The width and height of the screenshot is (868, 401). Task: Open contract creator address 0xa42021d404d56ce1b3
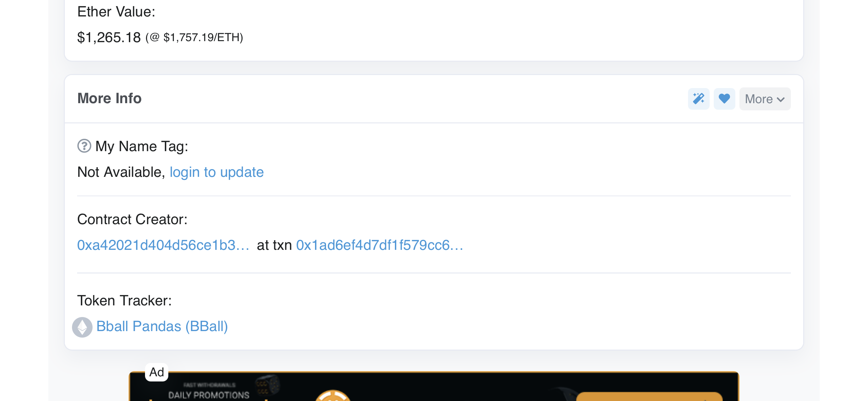pos(163,245)
